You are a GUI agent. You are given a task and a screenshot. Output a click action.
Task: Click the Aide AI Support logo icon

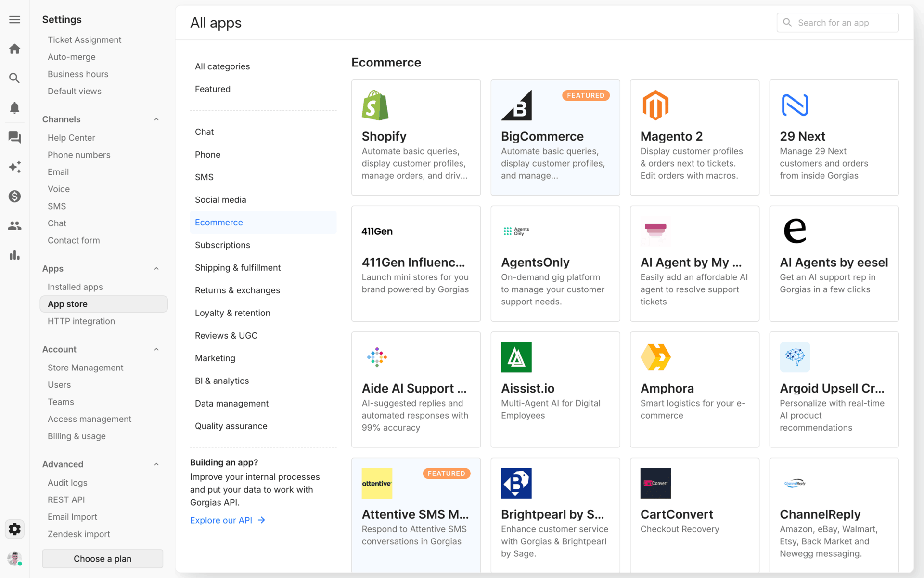pos(377,357)
